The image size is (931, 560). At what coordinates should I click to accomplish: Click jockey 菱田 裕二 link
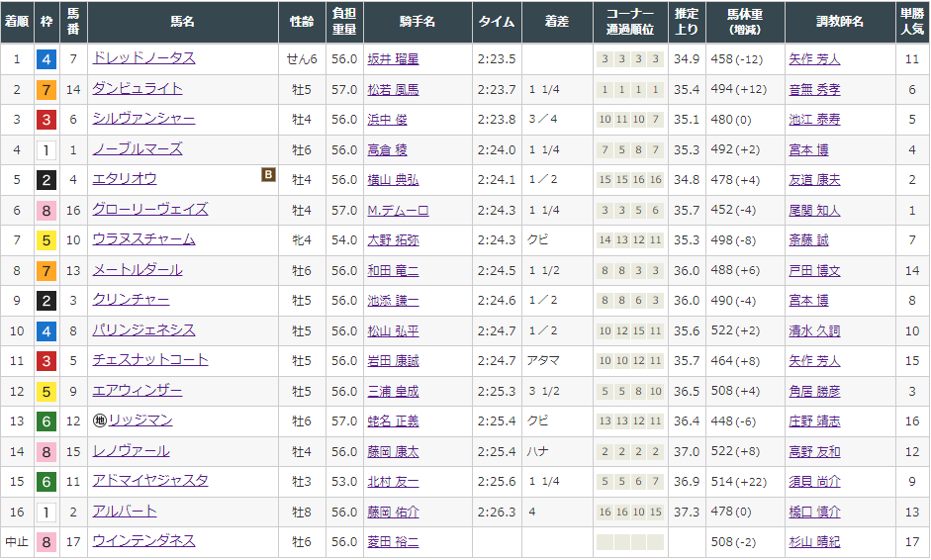393,541
